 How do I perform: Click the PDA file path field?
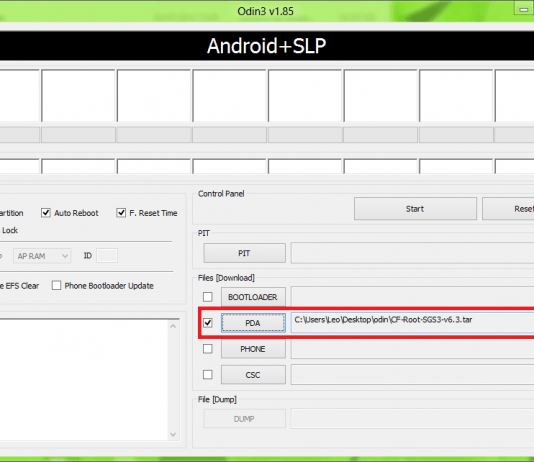(x=412, y=323)
